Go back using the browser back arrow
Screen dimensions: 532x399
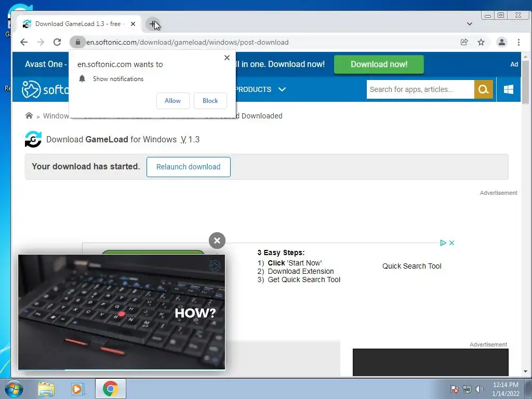pos(24,42)
